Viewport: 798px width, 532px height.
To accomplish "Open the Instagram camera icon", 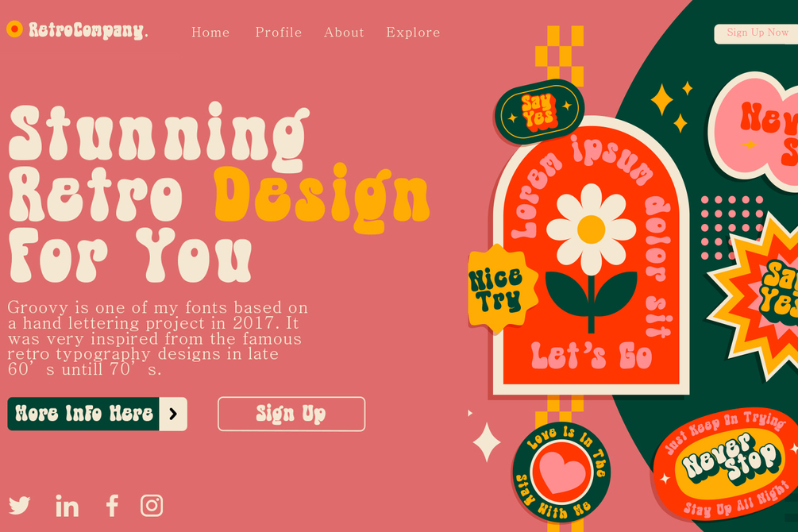I will click(152, 506).
